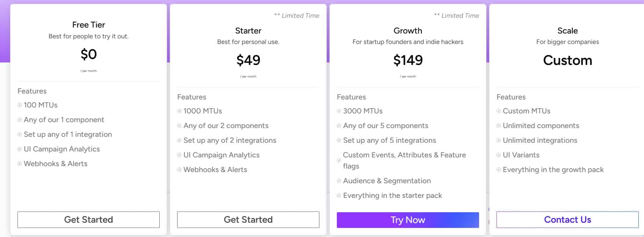Click the $149 price on the Growth card

407,60
